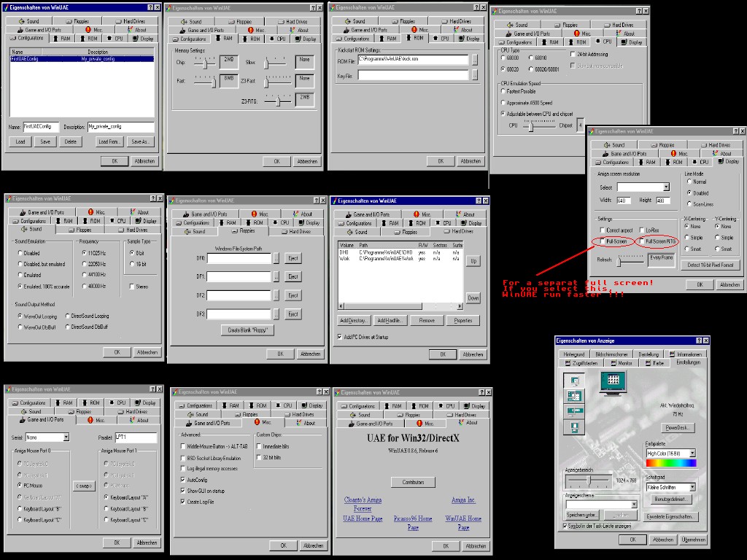Click browse button next to ROM File field
This screenshot has width=747, height=560.
click(x=475, y=60)
